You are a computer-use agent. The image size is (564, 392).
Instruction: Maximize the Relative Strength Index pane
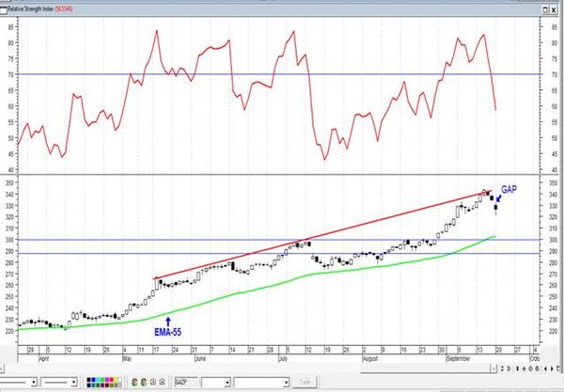click(x=545, y=9)
